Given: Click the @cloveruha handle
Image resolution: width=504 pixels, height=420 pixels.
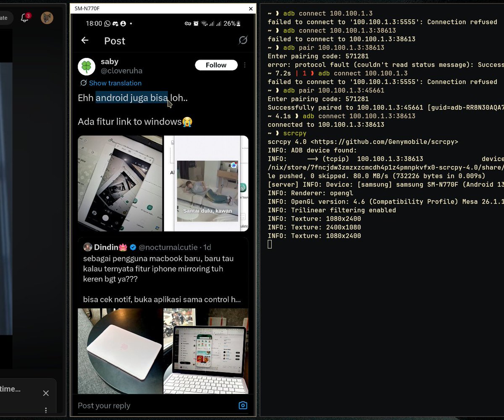Looking at the screenshot, I should click(121, 71).
